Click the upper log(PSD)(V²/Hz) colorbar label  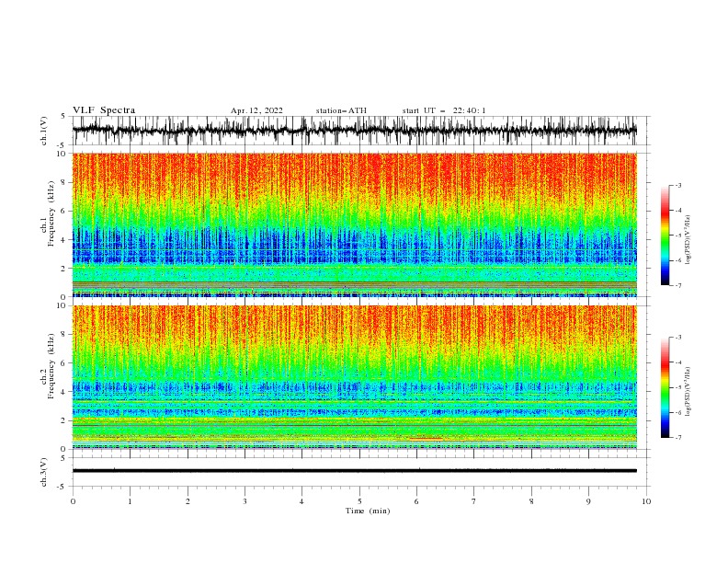point(688,240)
